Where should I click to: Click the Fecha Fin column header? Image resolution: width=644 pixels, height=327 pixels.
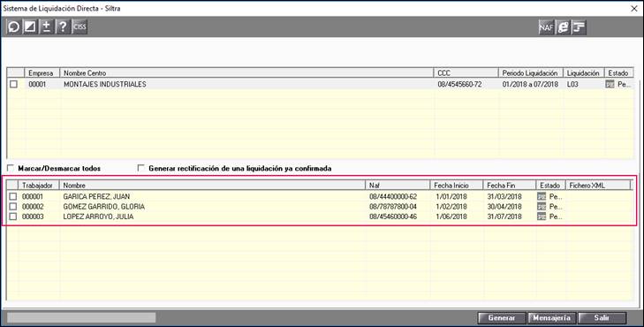[x=510, y=186]
